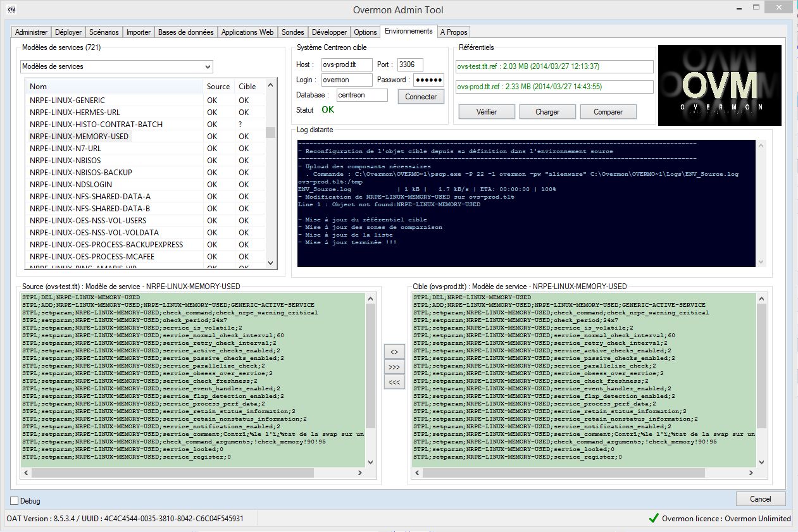Open the Bases de données tab

(x=185, y=32)
